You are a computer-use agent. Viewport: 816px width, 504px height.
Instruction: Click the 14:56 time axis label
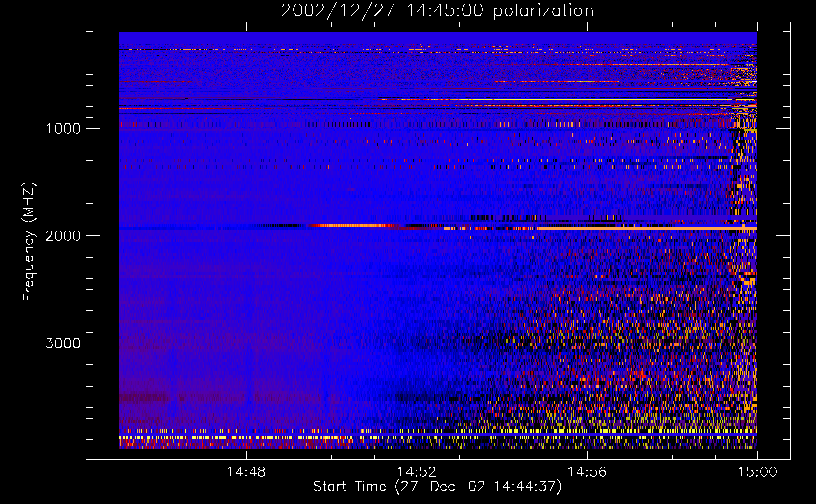pyautogui.click(x=587, y=472)
